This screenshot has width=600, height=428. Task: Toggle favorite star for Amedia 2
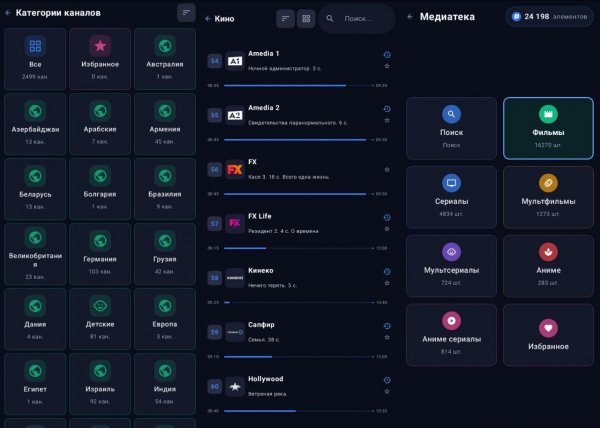(x=387, y=120)
